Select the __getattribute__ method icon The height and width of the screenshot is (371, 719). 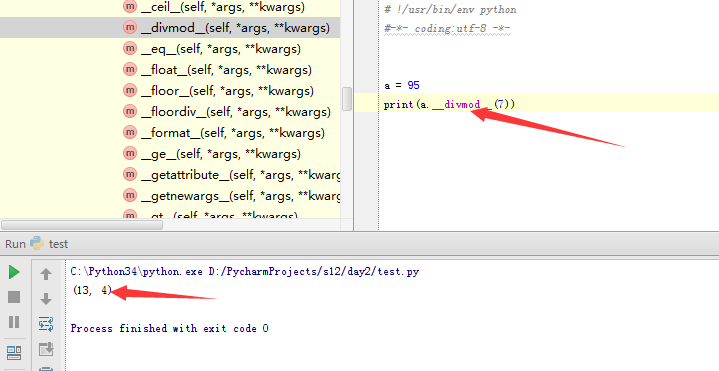130,174
